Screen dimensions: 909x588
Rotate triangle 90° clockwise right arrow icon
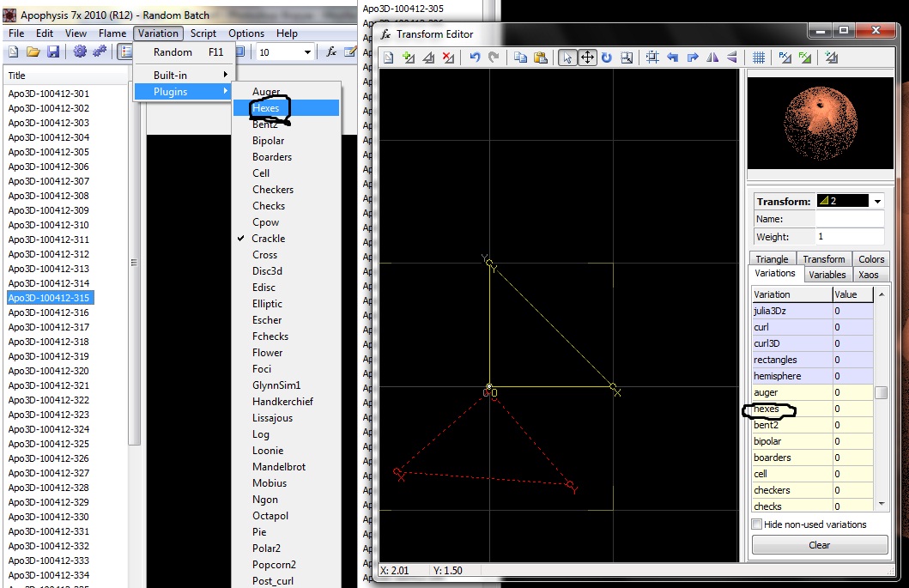point(693,58)
